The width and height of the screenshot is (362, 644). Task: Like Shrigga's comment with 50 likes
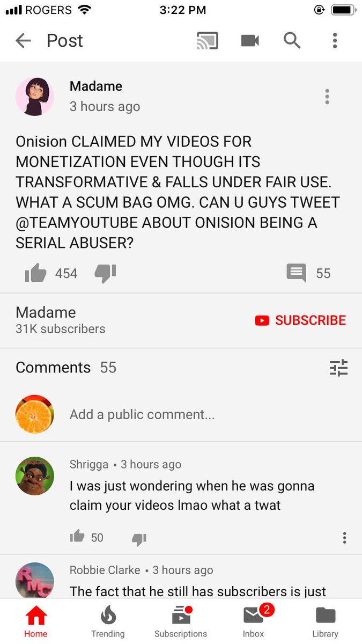(77, 537)
